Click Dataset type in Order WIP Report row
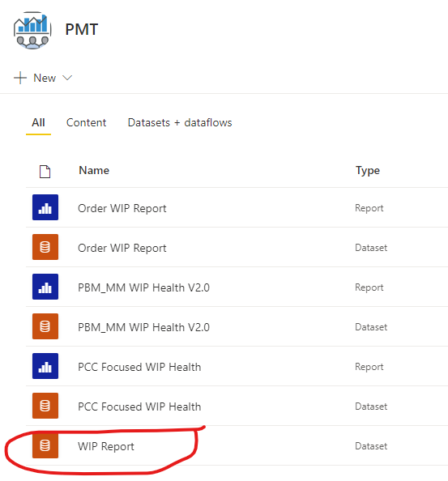 [x=371, y=248]
